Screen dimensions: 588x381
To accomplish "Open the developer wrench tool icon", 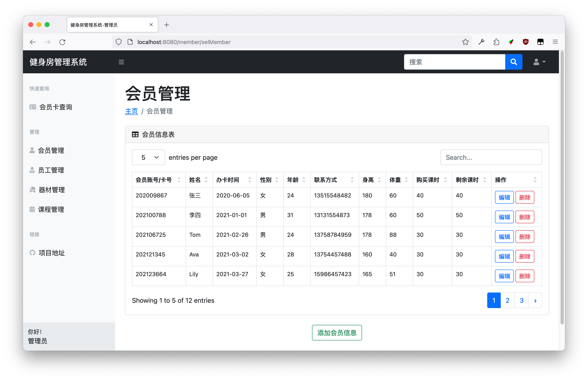I will pos(481,42).
